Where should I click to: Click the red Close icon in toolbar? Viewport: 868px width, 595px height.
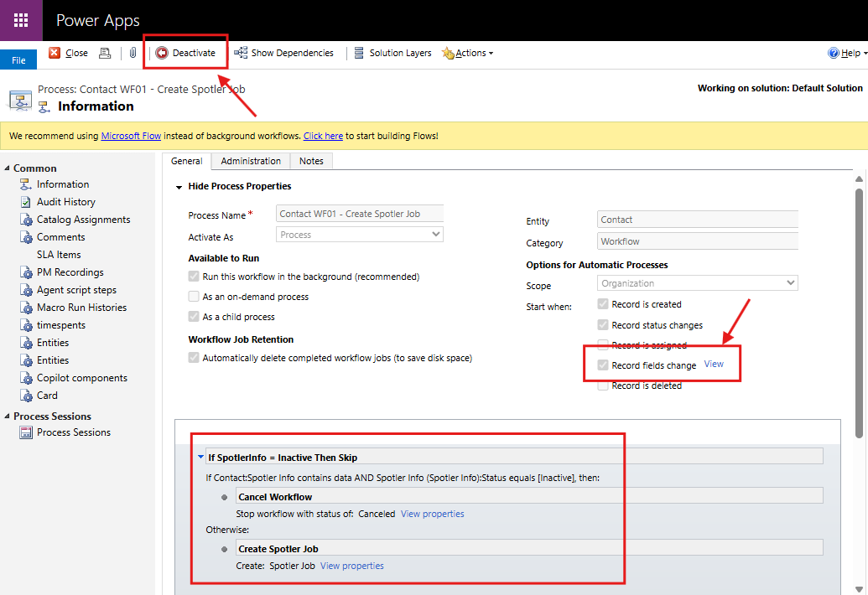55,53
